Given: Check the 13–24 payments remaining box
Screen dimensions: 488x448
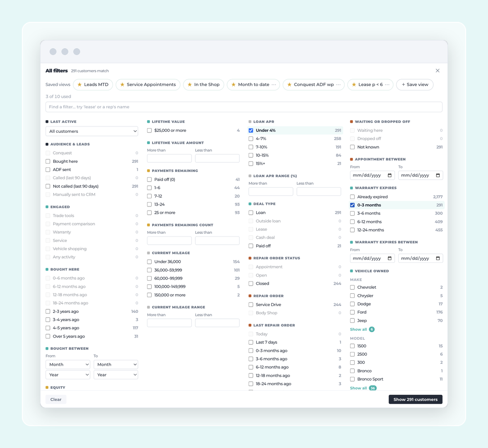Looking at the screenshot, I should 149,205.
